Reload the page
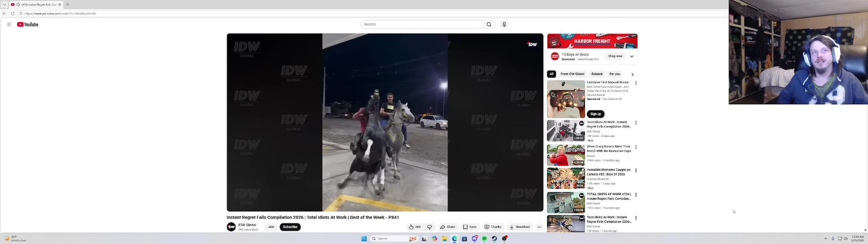 [x=13, y=14]
